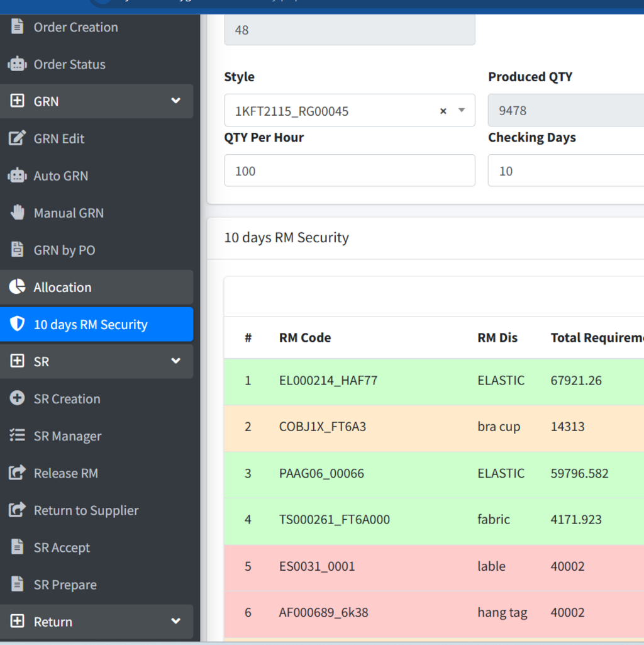This screenshot has height=645, width=644.
Task: Click the Manual GRN hand icon
Action: point(17,213)
